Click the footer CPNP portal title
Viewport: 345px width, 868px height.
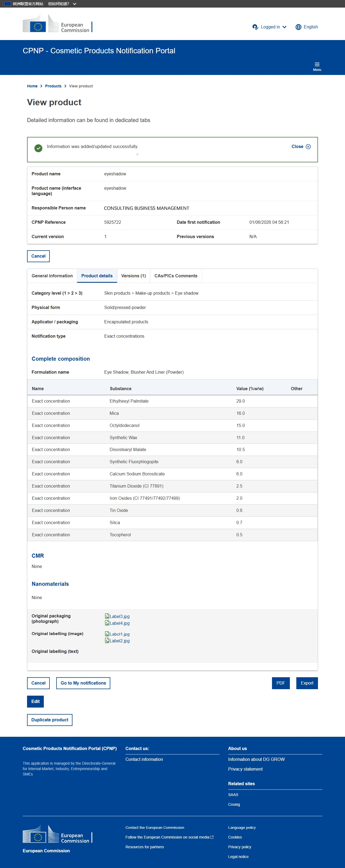pyautogui.click(x=70, y=748)
